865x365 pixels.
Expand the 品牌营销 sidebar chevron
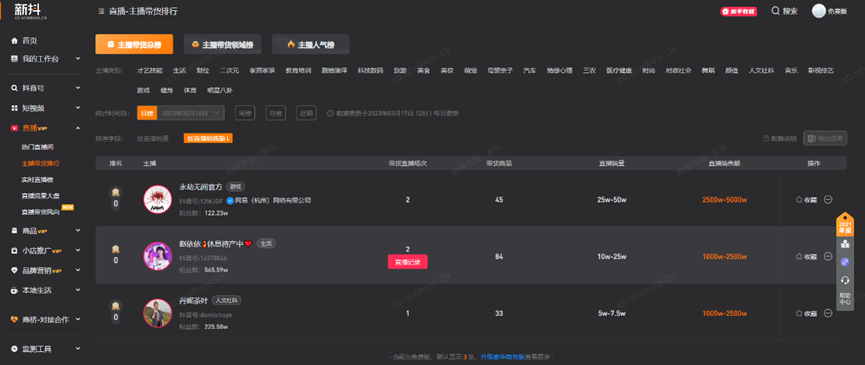tap(78, 270)
